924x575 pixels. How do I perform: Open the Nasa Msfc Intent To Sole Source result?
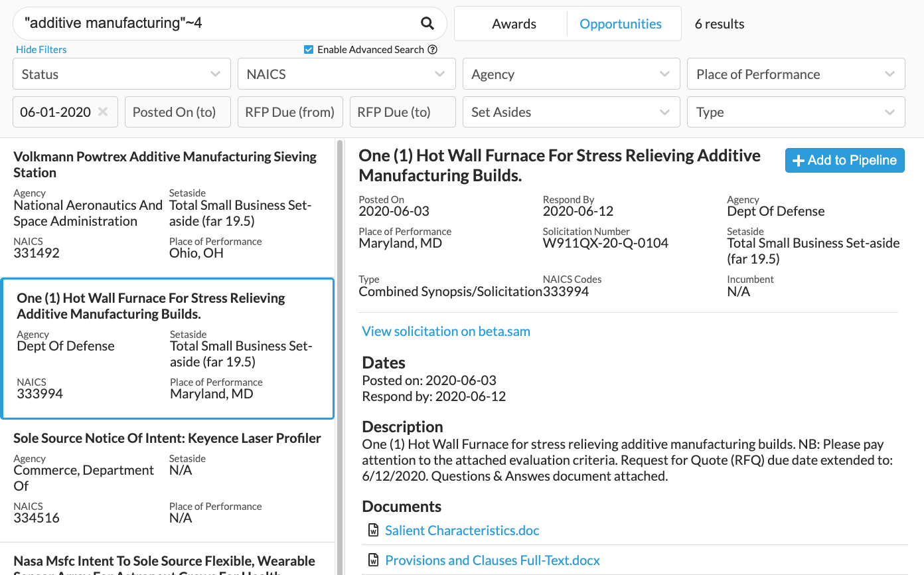[167, 559]
